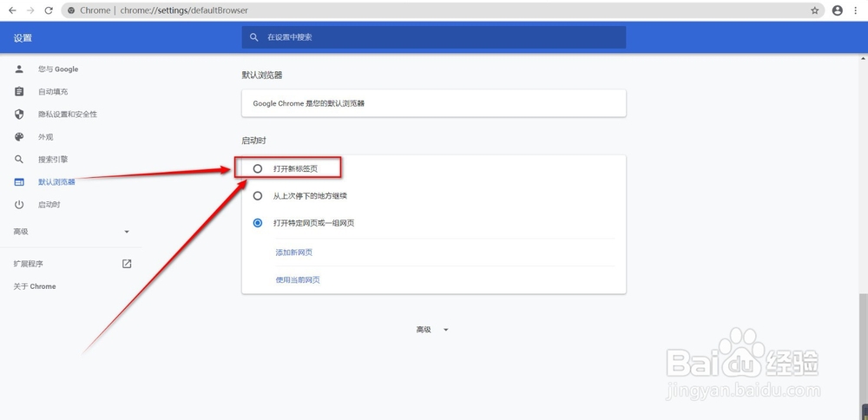
Task: Click the shield icon beside 隐私设置和安全性
Action: [19, 114]
